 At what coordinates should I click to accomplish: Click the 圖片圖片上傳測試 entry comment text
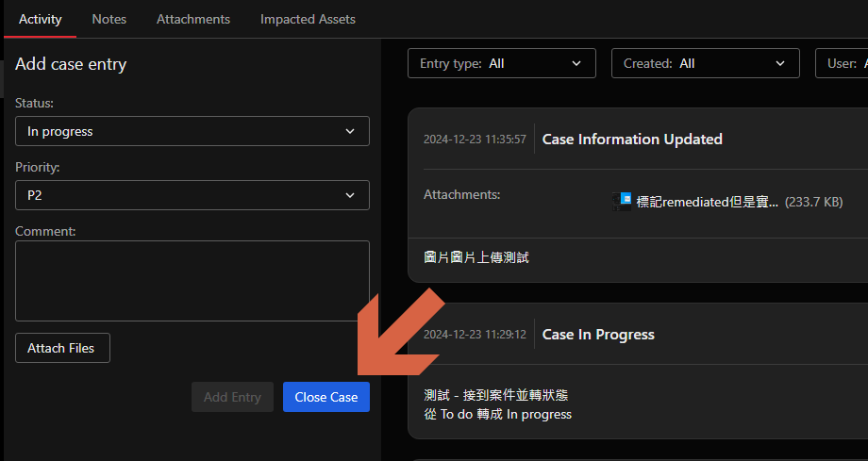click(476, 256)
